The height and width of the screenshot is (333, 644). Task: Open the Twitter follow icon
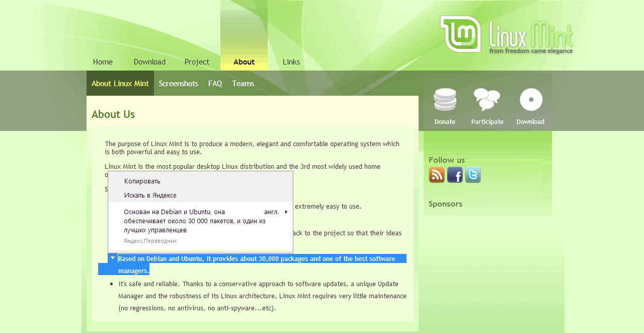pos(473,175)
